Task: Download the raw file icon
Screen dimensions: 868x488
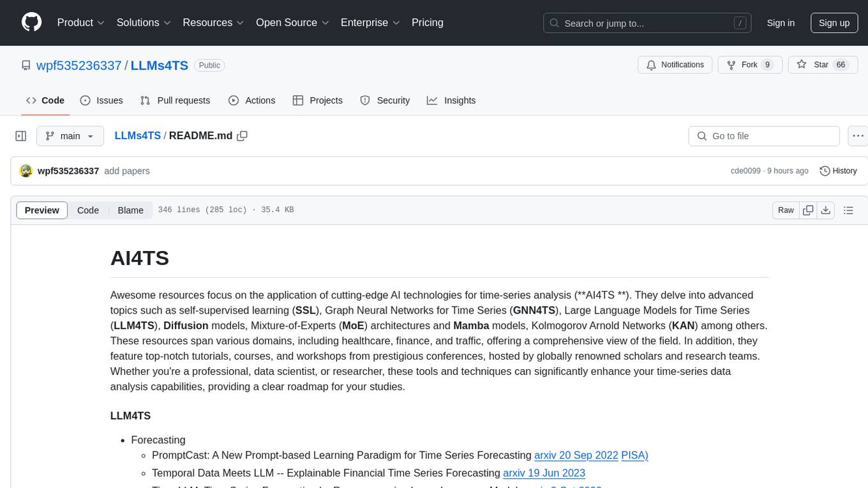Action: pos(825,210)
